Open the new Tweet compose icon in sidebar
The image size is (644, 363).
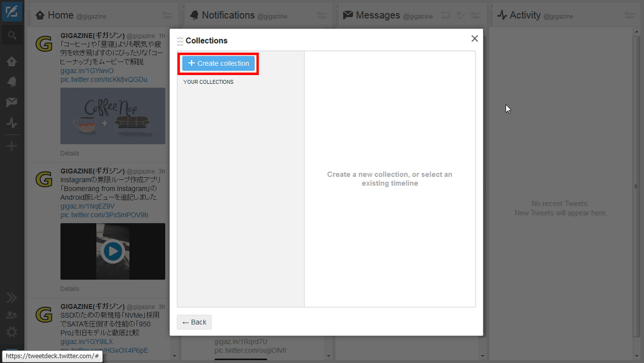click(11, 11)
